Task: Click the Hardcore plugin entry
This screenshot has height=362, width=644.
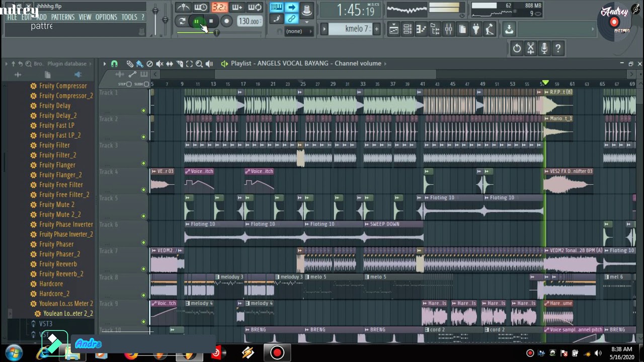Action: coord(51,284)
